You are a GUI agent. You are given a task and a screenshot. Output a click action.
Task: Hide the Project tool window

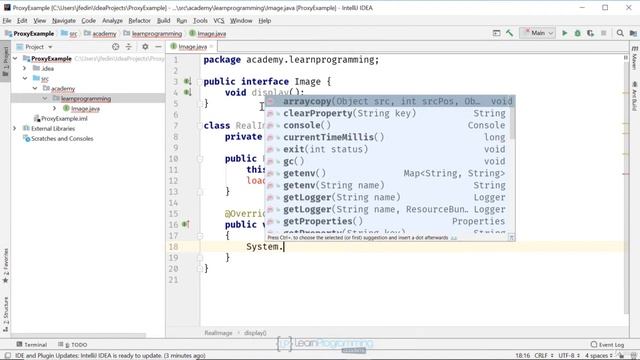pyautogui.click(x=158, y=47)
